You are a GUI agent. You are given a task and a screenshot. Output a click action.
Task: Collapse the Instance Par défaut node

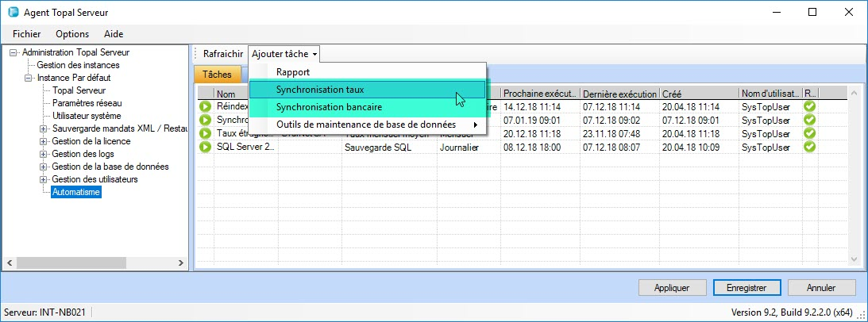[28, 78]
